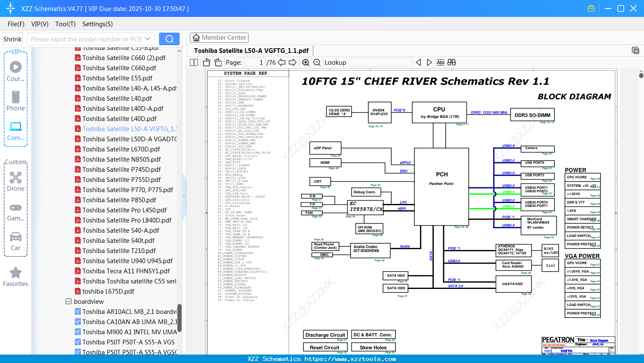Rotate the page counterclockwise
Viewport: 644px width, 363px height.
[x=206, y=63]
